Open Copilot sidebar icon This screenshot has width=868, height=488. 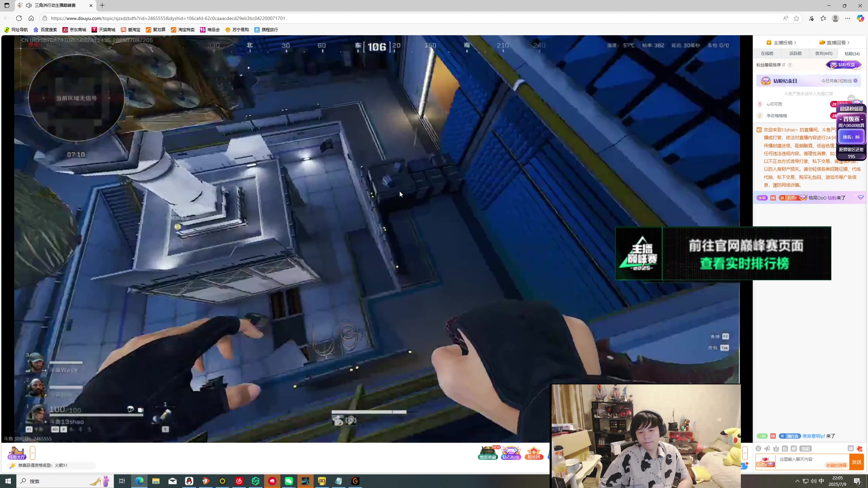coord(860,18)
